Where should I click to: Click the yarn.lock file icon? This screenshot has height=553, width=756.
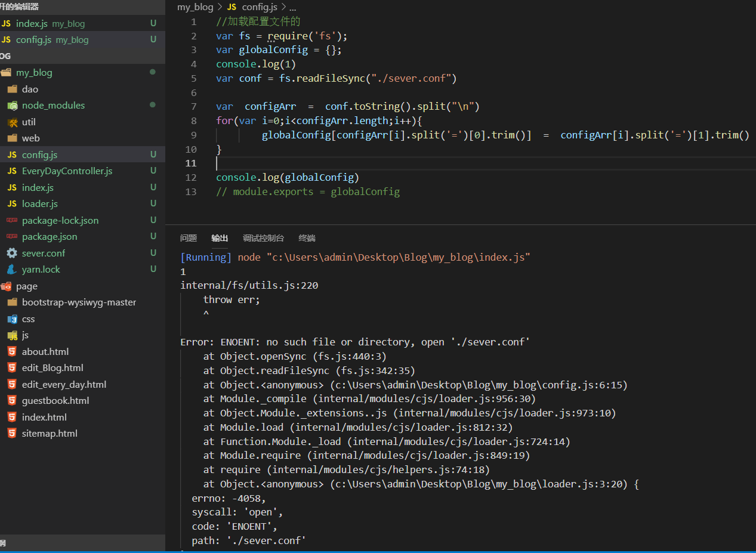tap(12, 270)
